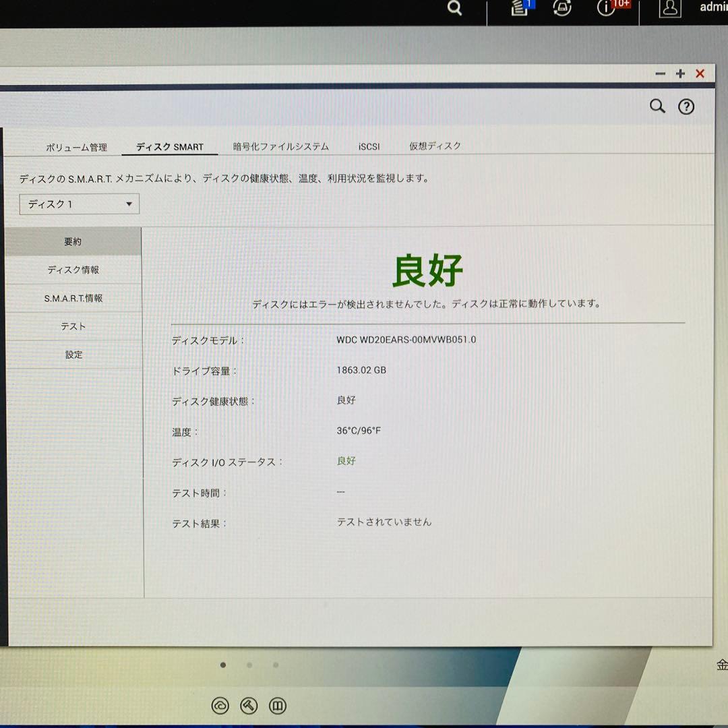
Task: Click the temperature value 36°C/96°F
Action: [359, 430]
